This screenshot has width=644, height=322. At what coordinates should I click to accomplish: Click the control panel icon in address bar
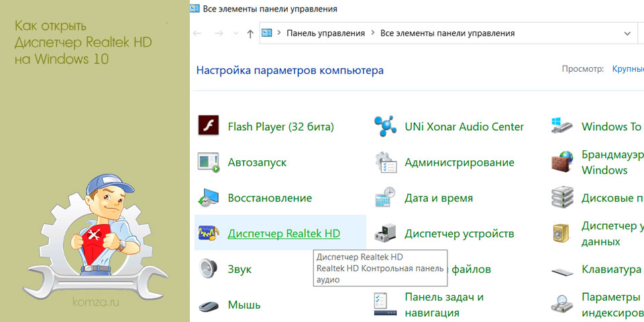click(268, 34)
